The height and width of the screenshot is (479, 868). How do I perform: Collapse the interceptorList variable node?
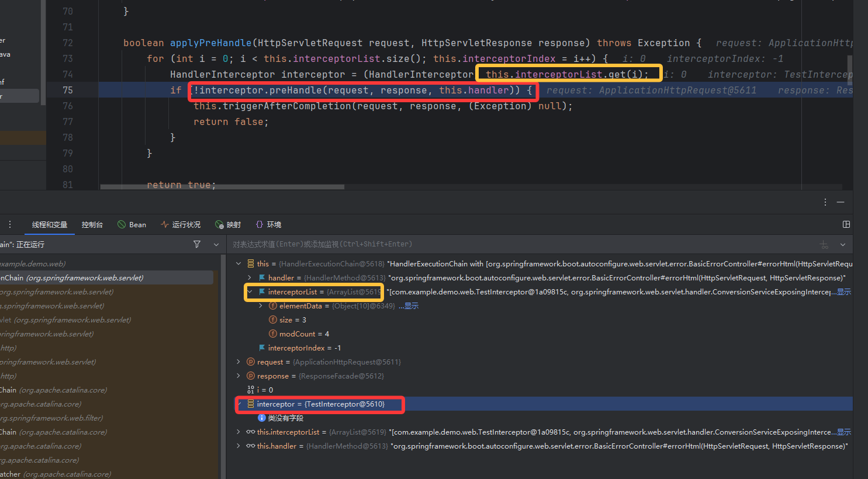point(250,292)
